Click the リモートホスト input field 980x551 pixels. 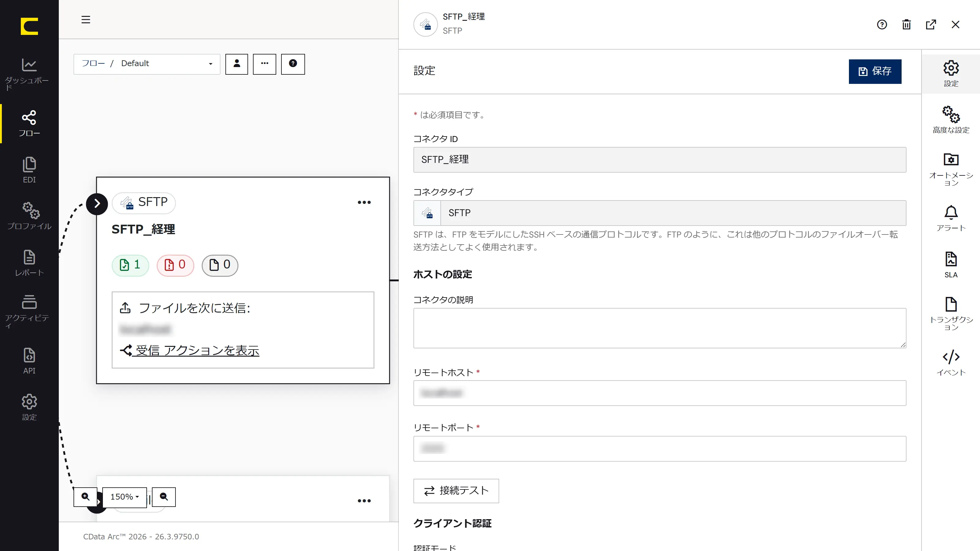660,393
